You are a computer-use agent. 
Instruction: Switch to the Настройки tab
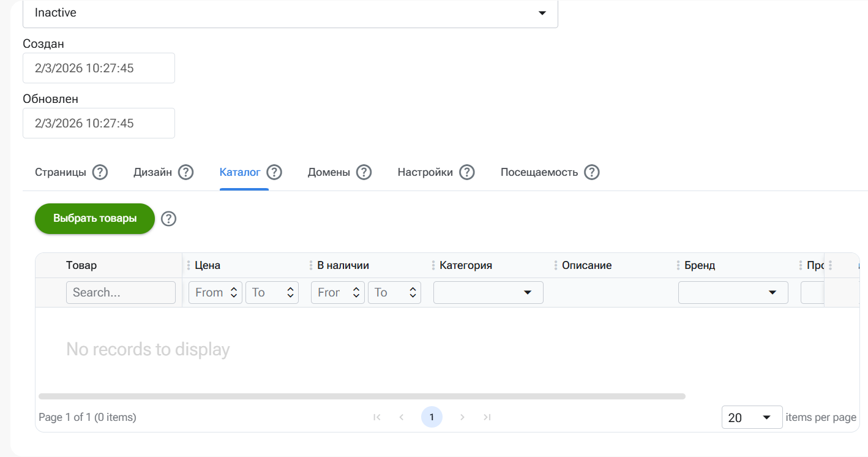pos(425,172)
